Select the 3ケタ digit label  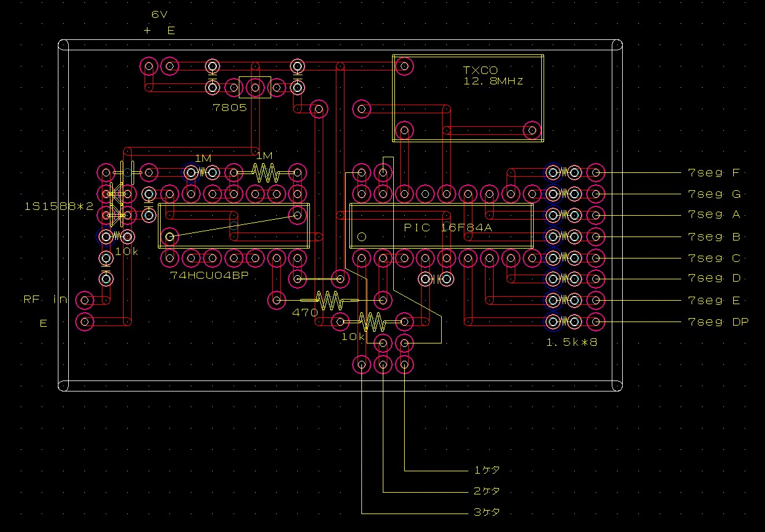tap(486, 512)
